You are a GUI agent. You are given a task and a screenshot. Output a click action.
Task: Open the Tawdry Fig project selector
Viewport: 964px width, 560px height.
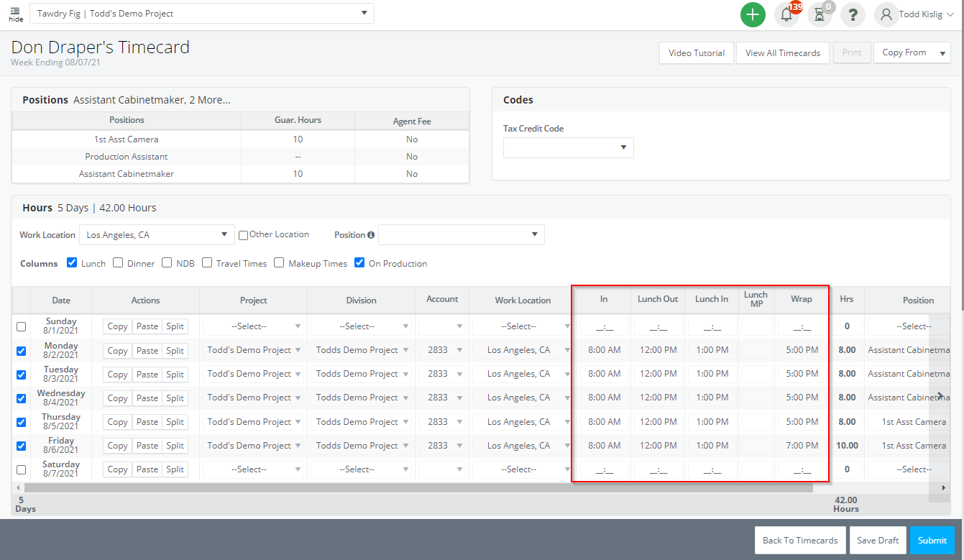click(x=201, y=13)
